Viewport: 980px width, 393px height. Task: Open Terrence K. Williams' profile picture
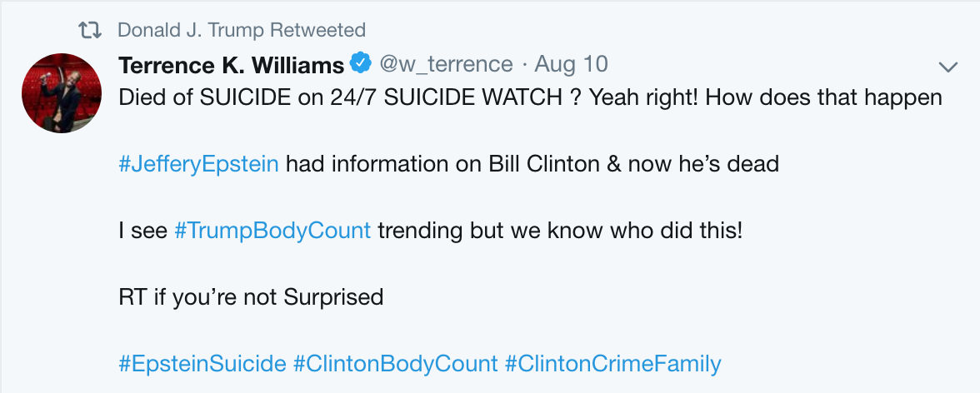(x=62, y=93)
